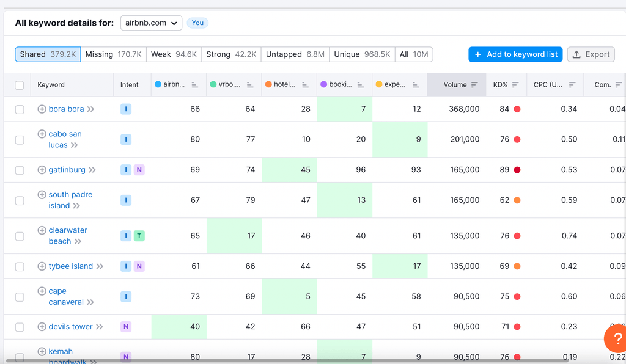Add gatlinburg via its plus icon
Screen dimensions: 626x364
[42, 170]
